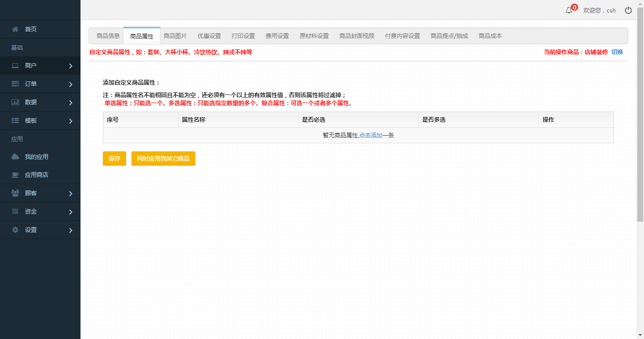Go to the 商品成本 tab
The width and height of the screenshot is (644, 339).
(490, 36)
